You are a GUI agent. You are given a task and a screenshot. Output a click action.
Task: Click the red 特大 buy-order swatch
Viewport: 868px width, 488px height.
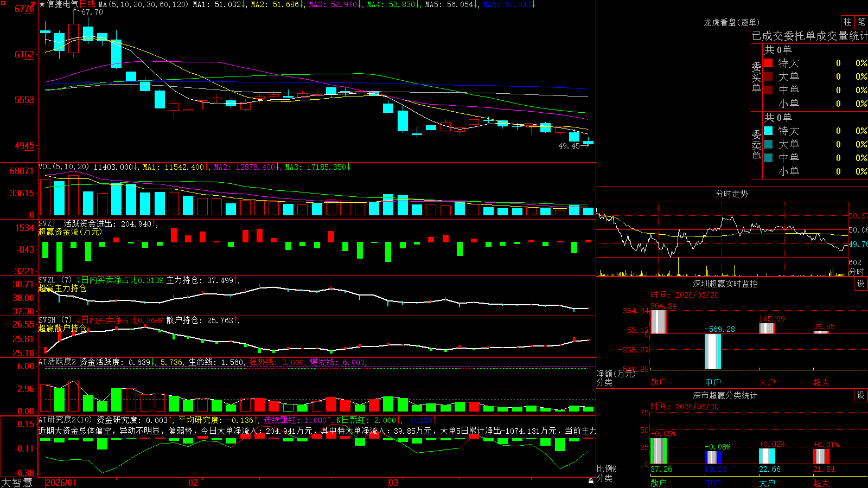pos(768,63)
